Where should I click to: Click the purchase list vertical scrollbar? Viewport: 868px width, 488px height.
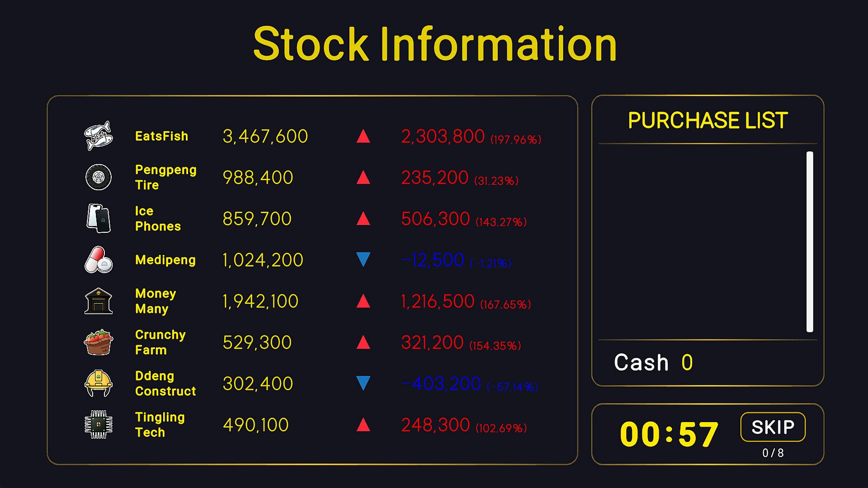click(810, 242)
